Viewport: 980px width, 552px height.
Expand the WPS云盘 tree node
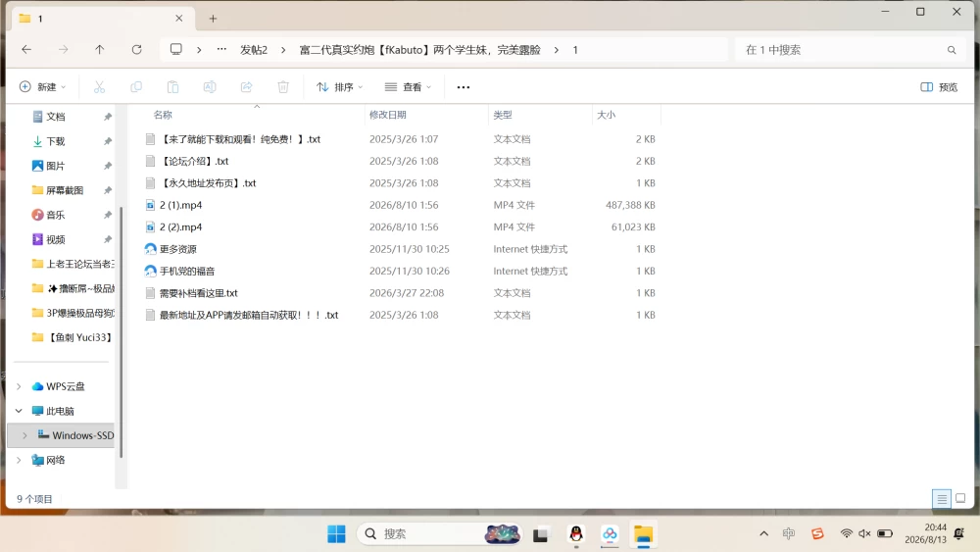tap(19, 386)
